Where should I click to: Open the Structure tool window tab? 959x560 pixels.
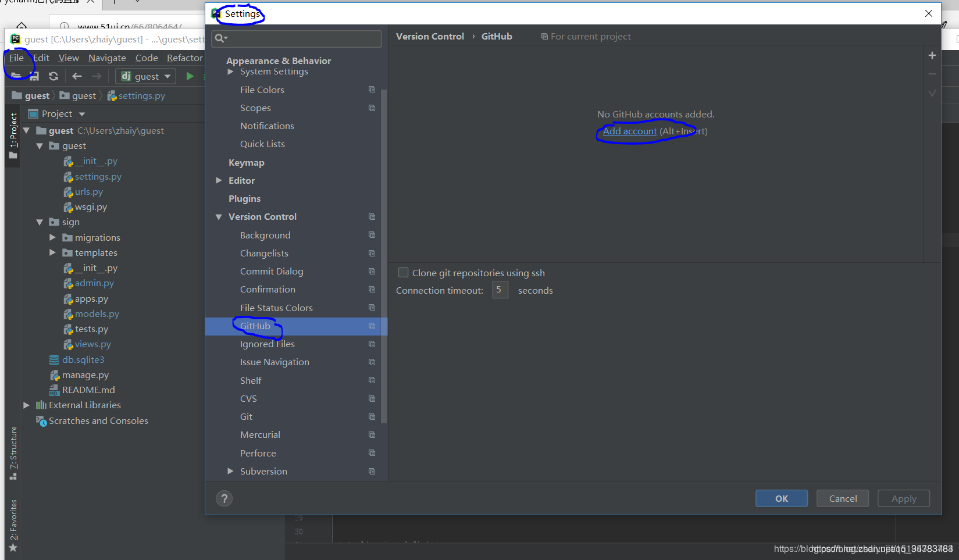tap(13, 452)
